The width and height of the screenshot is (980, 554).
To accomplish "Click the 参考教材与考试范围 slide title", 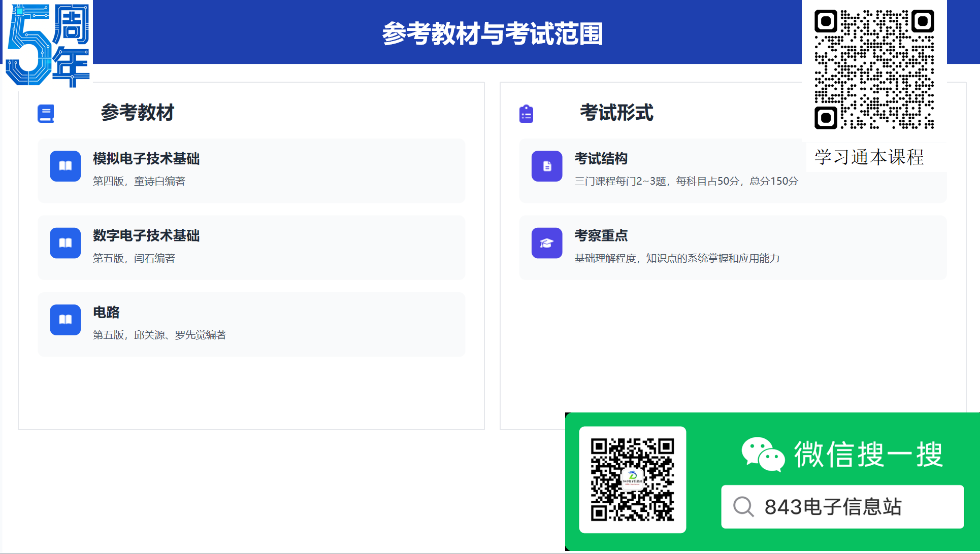I will point(492,33).
